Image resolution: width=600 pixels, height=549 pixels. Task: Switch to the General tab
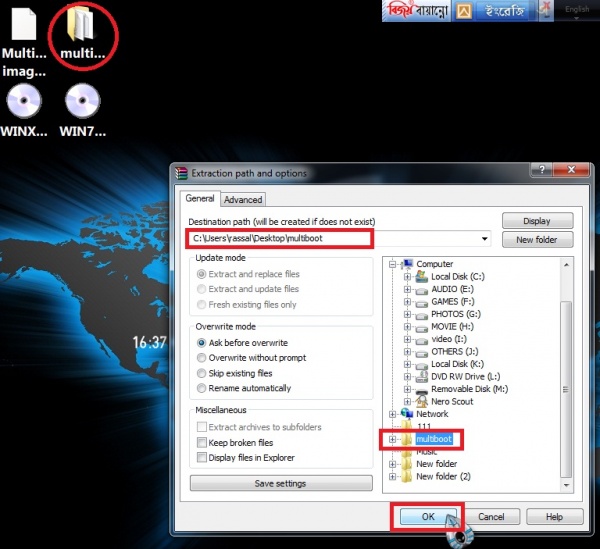[x=200, y=199]
